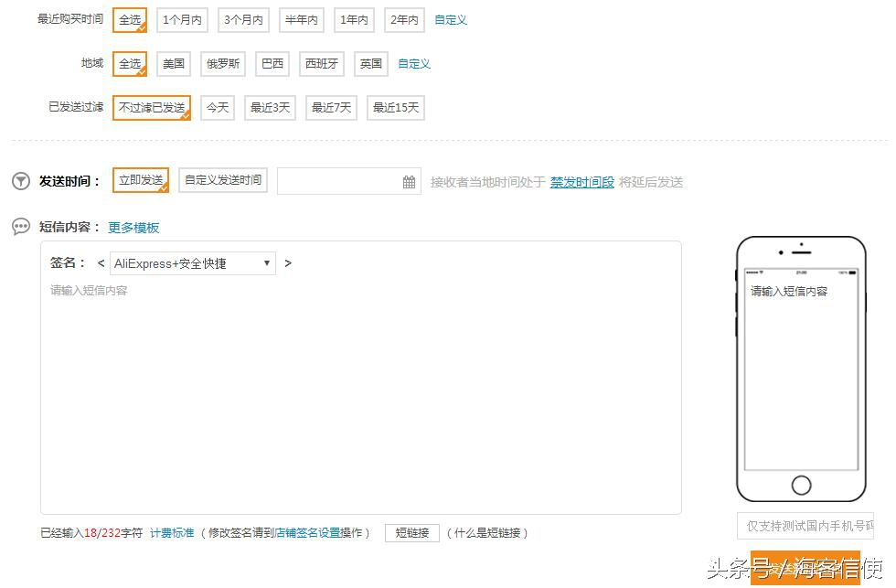
Task: Open the 计费标准 pricing link
Action: [x=171, y=531]
